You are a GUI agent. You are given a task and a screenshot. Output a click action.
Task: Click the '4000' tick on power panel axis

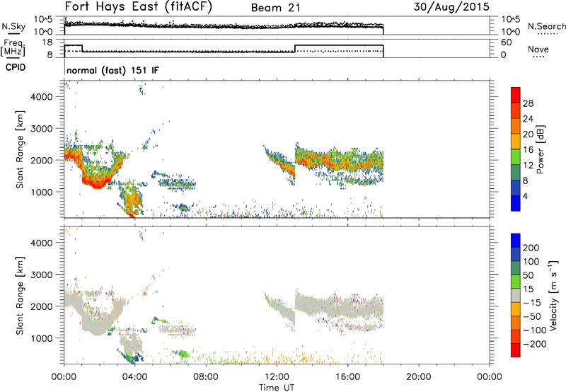click(42, 97)
